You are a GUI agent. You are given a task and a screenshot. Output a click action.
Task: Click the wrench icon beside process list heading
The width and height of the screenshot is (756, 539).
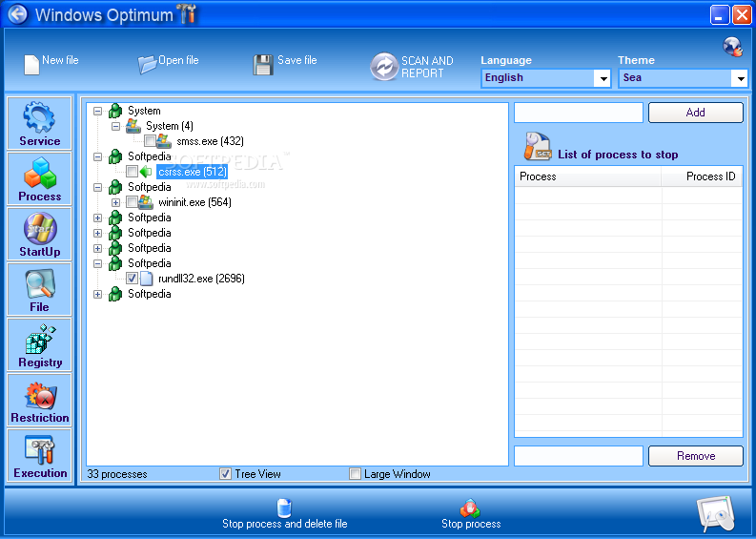(538, 146)
